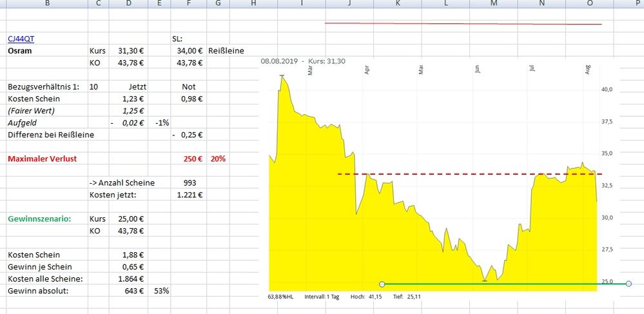The image size is (644, 314).
Task: Select column D header
Action: pyautogui.click(x=130, y=4)
